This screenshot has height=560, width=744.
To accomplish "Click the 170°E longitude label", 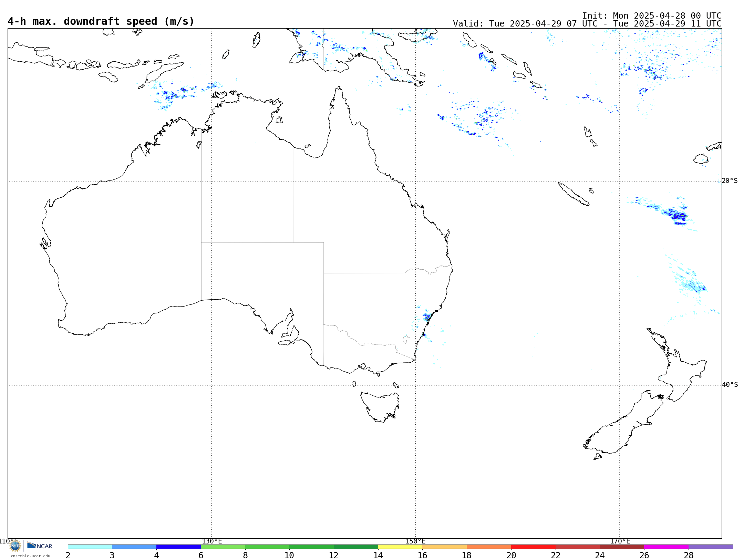I will (620, 541).
